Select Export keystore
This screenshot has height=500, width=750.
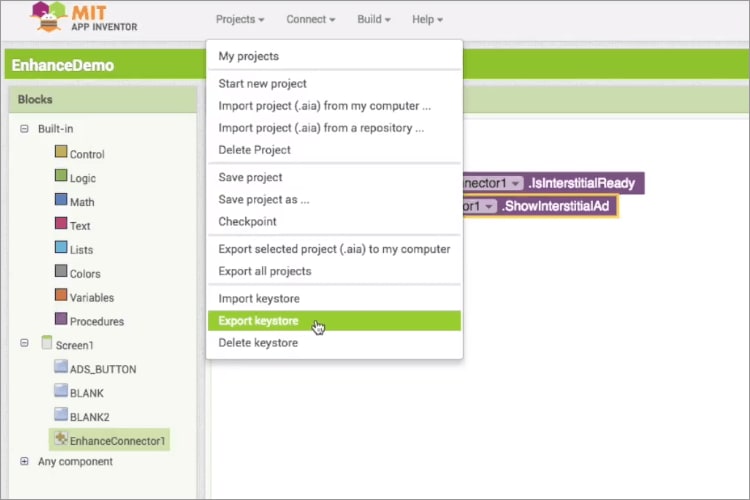pos(334,321)
